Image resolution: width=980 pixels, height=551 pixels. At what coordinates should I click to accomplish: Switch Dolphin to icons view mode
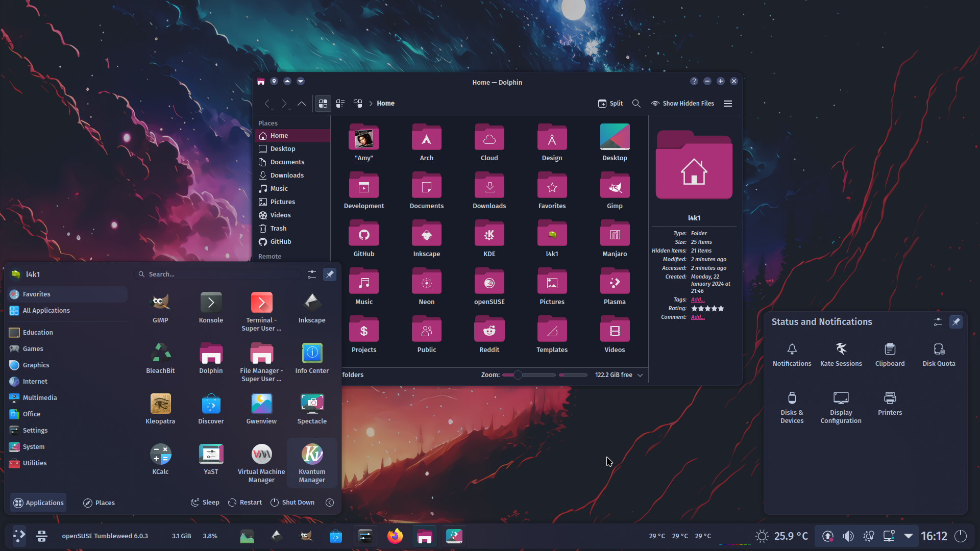[x=323, y=104]
